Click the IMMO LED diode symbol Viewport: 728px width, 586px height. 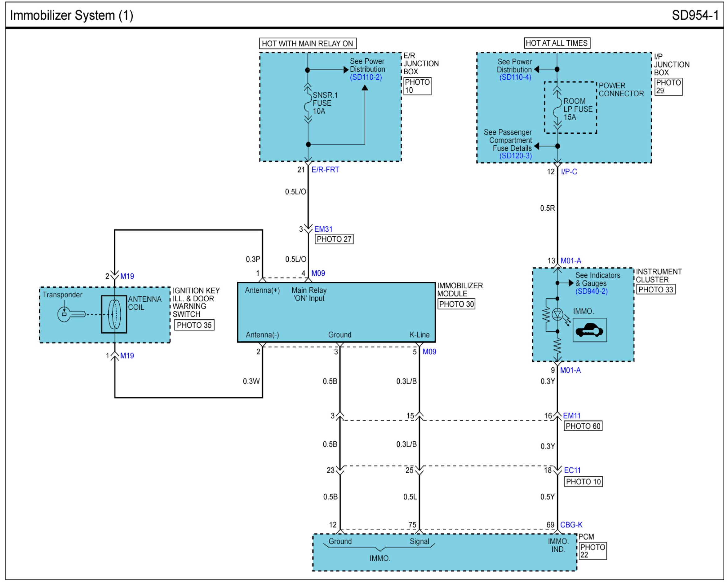(x=557, y=315)
